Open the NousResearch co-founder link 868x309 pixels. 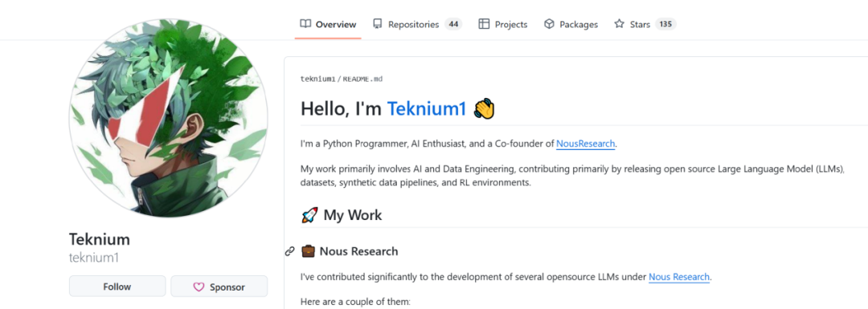click(586, 144)
